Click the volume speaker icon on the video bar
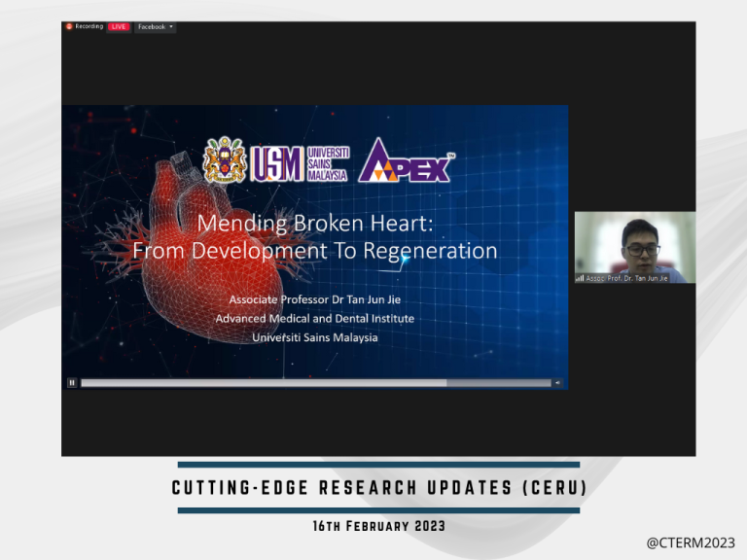The width and height of the screenshot is (747, 560). click(x=557, y=382)
